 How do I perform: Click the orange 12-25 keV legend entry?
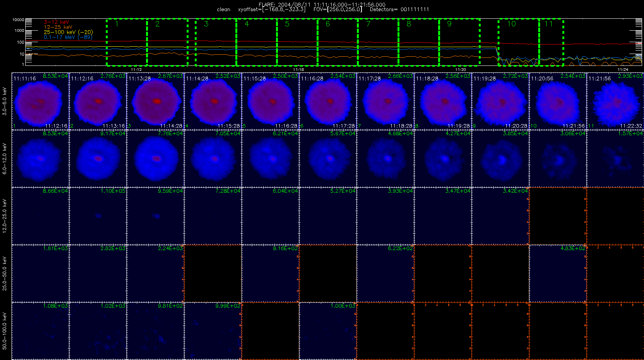[x=58, y=27]
